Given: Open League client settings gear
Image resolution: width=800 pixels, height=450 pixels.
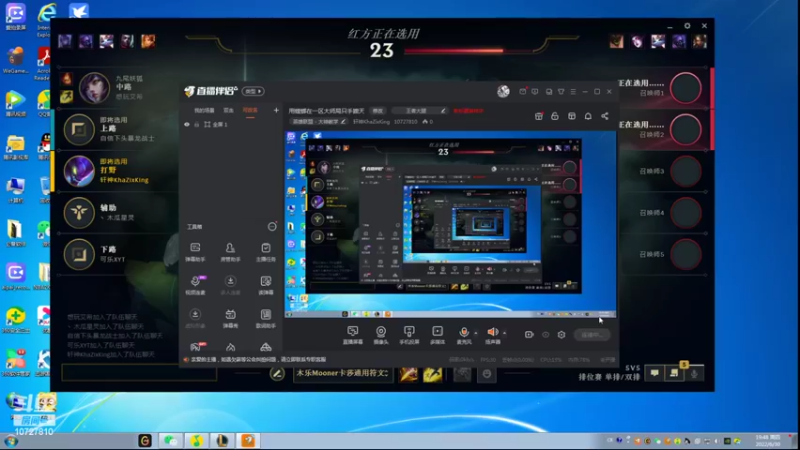Looking at the screenshot, I should (x=687, y=26).
